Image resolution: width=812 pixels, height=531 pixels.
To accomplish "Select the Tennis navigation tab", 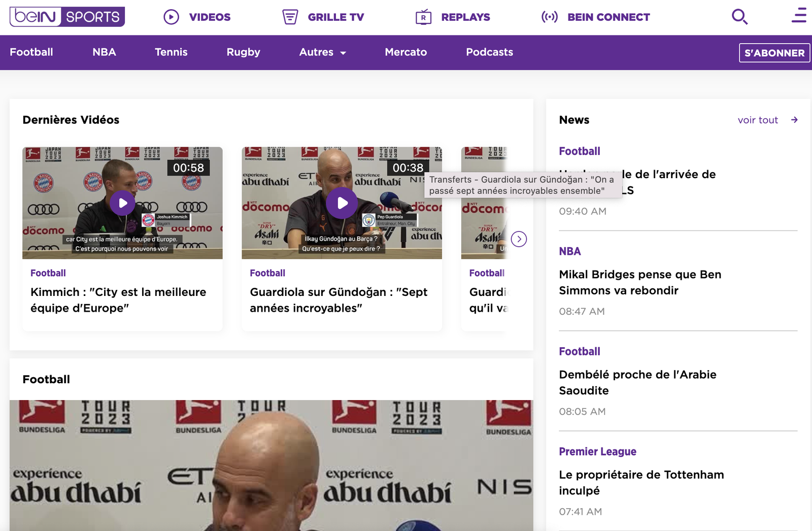I will pos(171,52).
